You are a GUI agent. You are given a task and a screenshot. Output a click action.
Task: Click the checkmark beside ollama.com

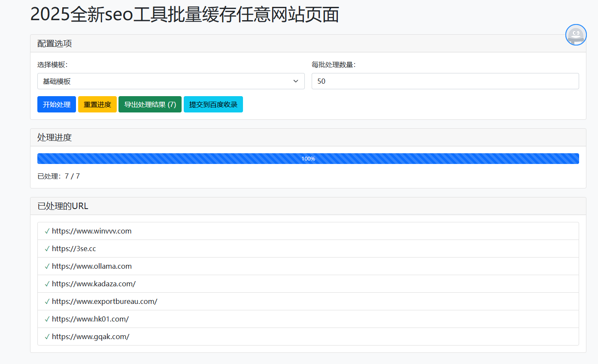point(47,266)
